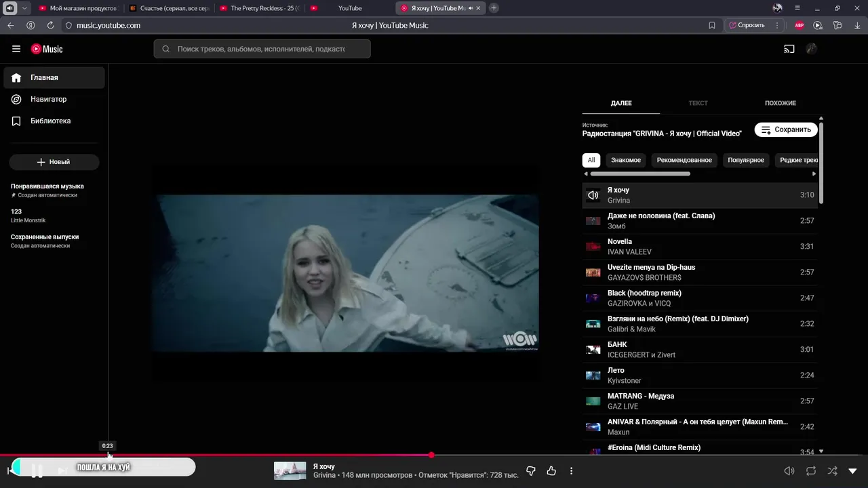Switch to Мой магазин продуктов browser tab
The width and height of the screenshot is (868, 488).
tap(77, 8)
